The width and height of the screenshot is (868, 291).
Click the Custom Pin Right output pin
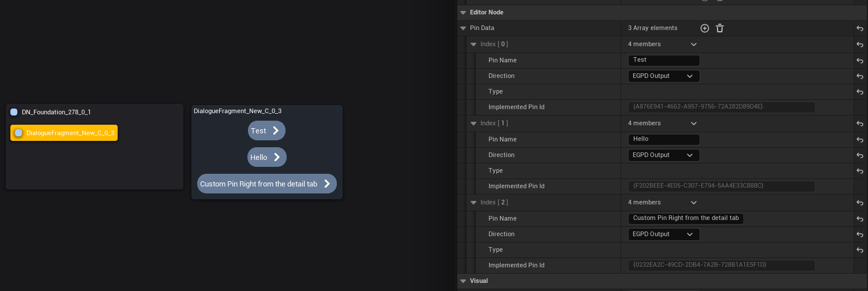(x=327, y=184)
